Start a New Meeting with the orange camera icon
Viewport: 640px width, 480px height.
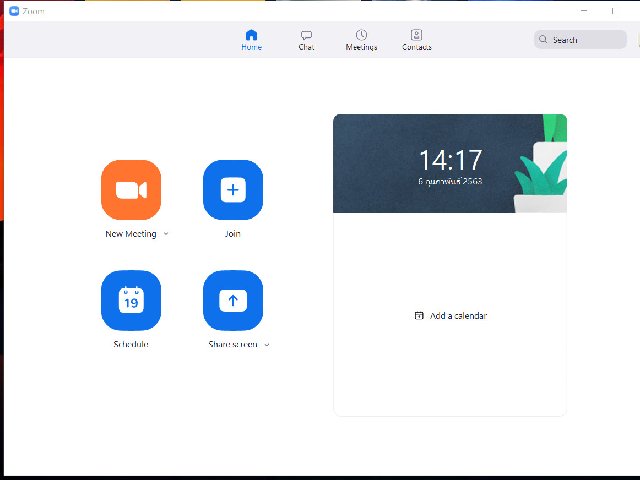point(131,190)
